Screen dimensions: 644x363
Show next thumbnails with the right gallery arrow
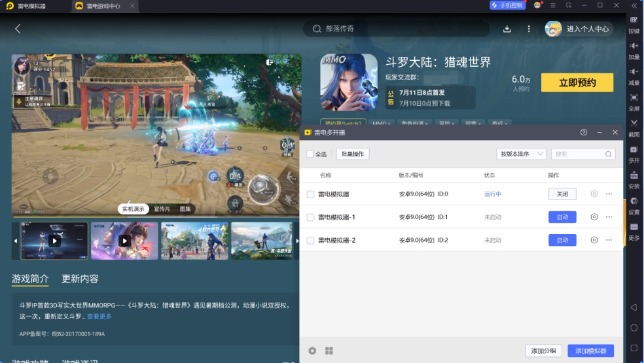click(297, 241)
